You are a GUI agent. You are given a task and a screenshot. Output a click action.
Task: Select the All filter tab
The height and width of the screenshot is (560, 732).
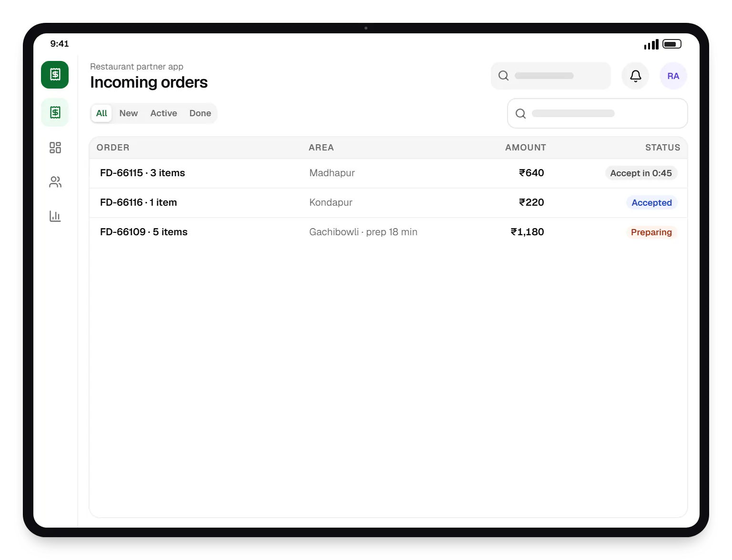[x=102, y=113]
